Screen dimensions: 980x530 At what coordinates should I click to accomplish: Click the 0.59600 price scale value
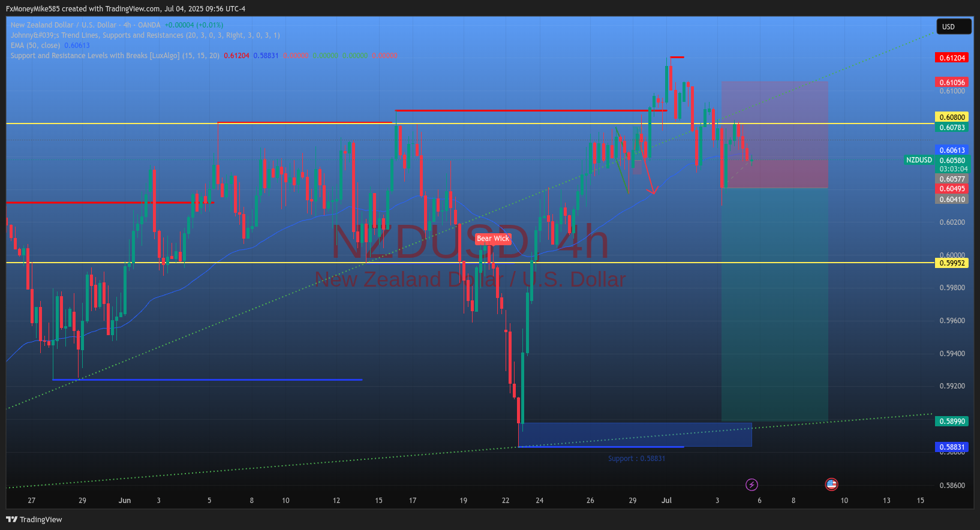(952, 321)
